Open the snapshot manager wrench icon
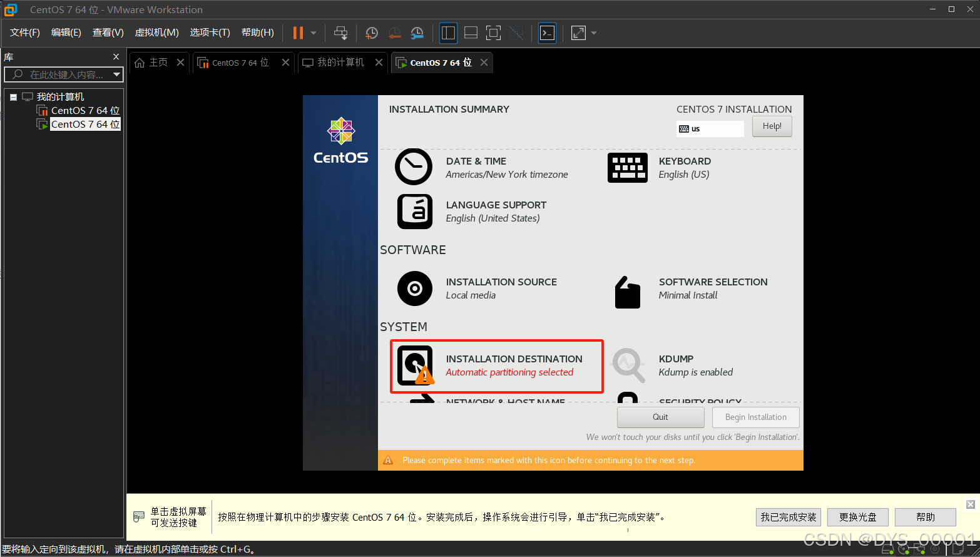The image size is (980, 557). (417, 33)
